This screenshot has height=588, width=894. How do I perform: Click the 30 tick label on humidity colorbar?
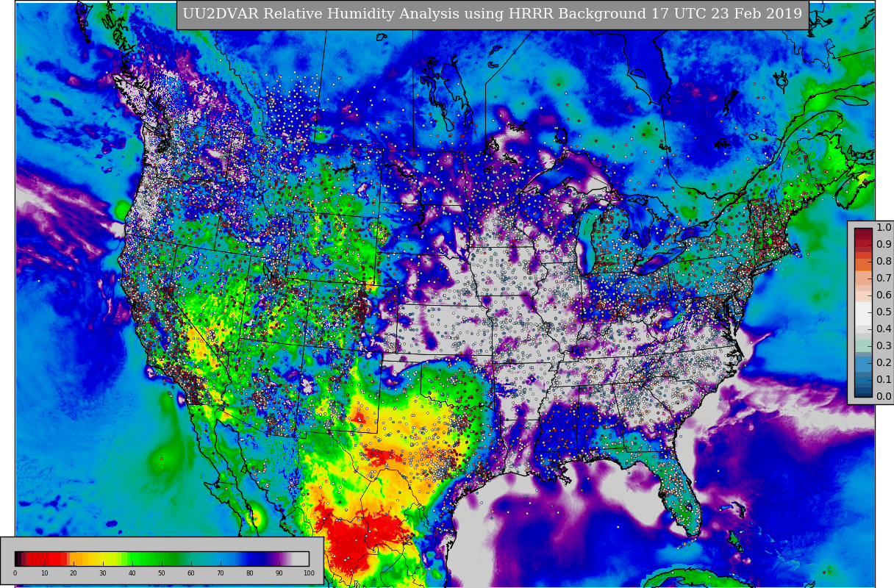click(x=103, y=573)
